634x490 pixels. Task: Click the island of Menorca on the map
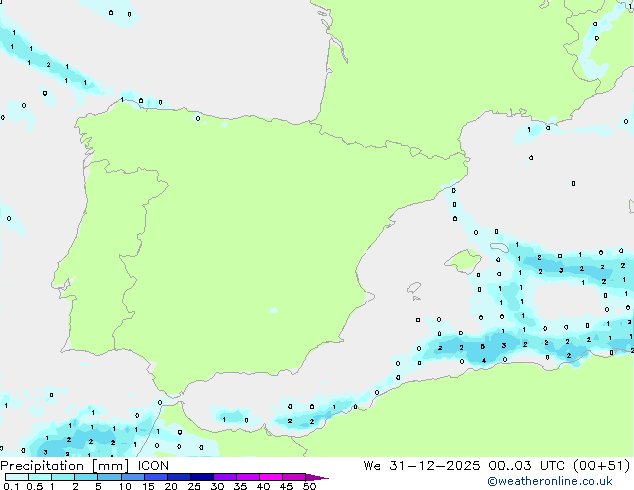point(499,247)
